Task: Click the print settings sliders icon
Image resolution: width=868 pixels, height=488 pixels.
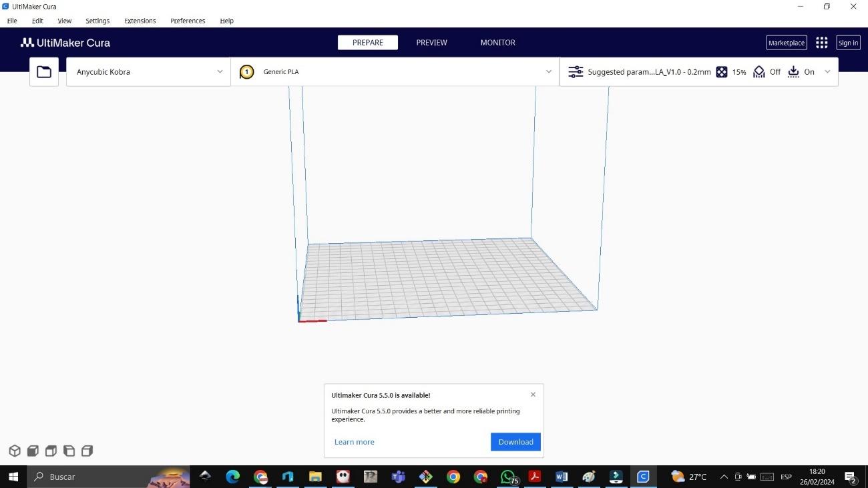Action: click(x=575, y=72)
